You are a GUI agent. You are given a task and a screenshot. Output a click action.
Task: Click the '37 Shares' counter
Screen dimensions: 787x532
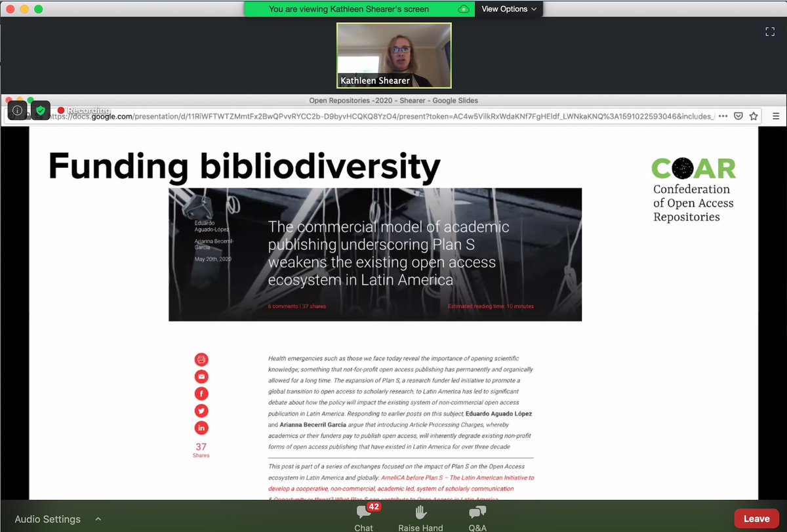pyautogui.click(x=201, y=450)
